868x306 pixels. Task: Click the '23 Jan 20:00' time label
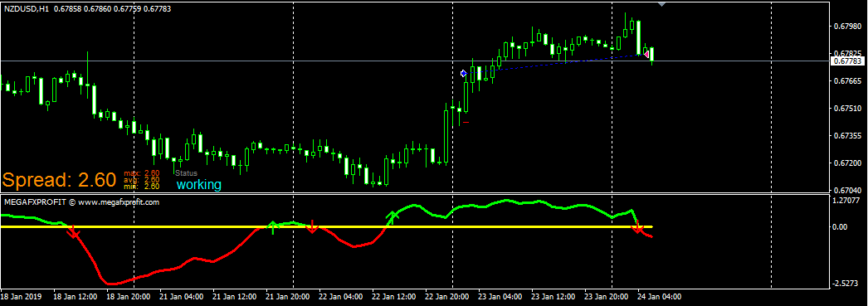(x=607, y=297)
